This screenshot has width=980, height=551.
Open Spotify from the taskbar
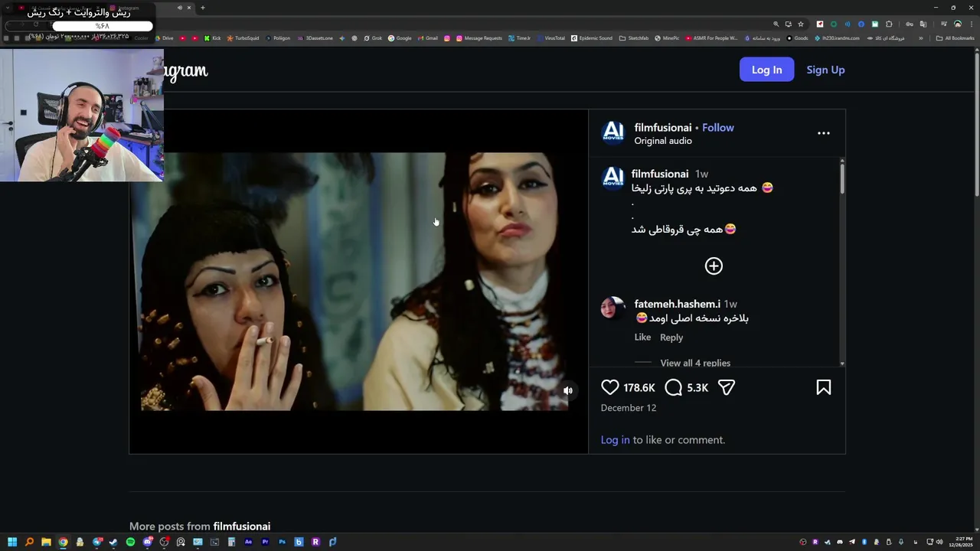point(130,542)
